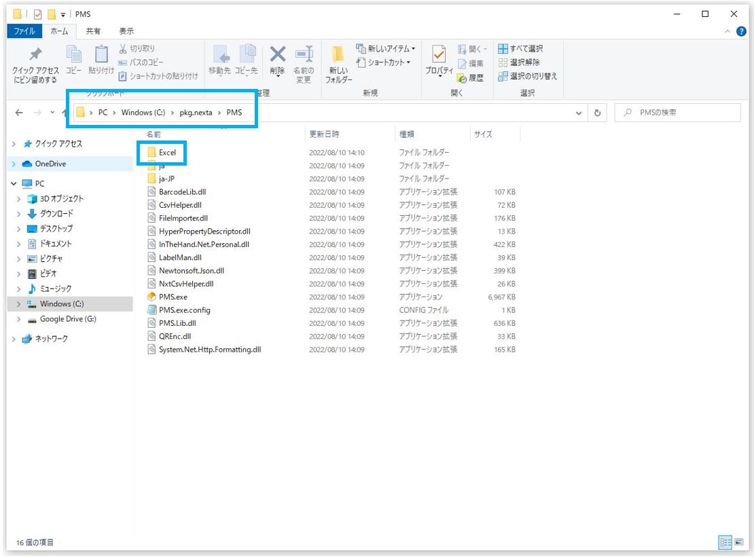Switch to large thumbnails view icon
This screenshot has height=558, width=756.
[x=738, y=542]
